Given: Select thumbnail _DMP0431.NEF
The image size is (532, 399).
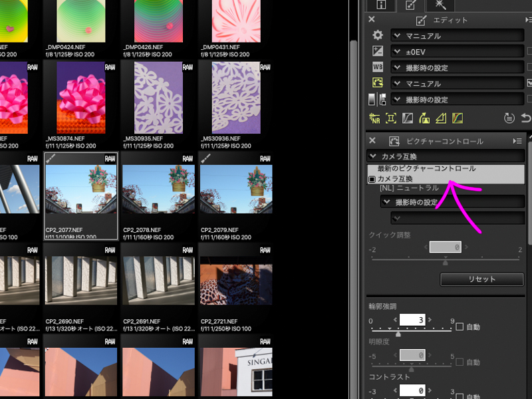Looking at the screenshot, I should click(x=236, y=21).
